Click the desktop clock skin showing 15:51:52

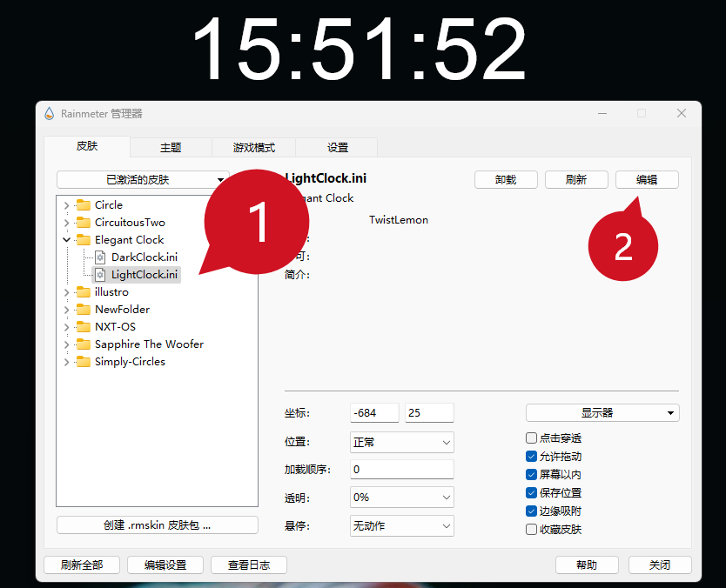[x=360, y=49]
